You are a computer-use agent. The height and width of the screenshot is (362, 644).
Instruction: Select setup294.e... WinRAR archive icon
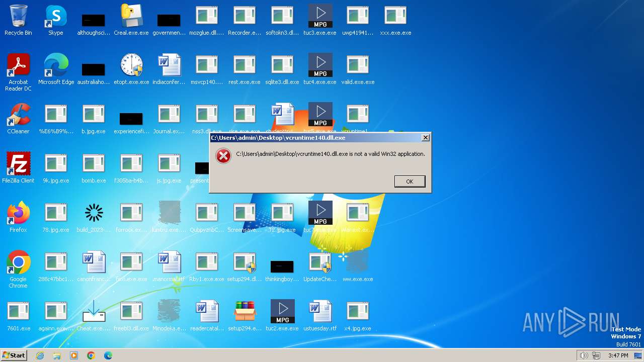[245, 316]
